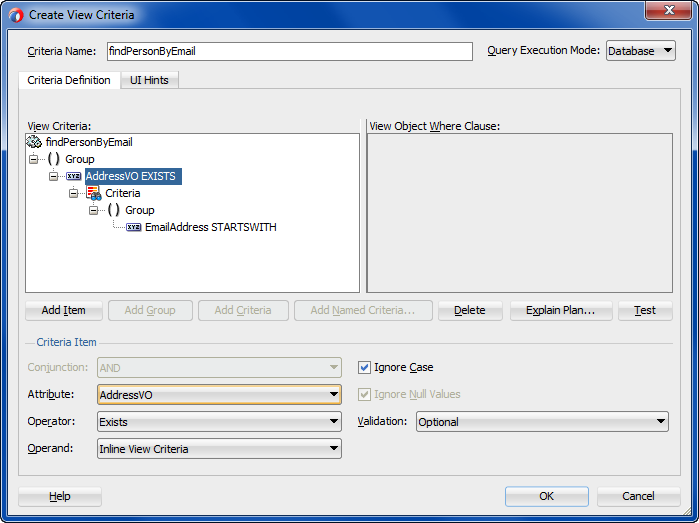The height and width of the screenshot is (523, 699).
Task: Click the Add Group button
Action: click(x=150, y=310)
